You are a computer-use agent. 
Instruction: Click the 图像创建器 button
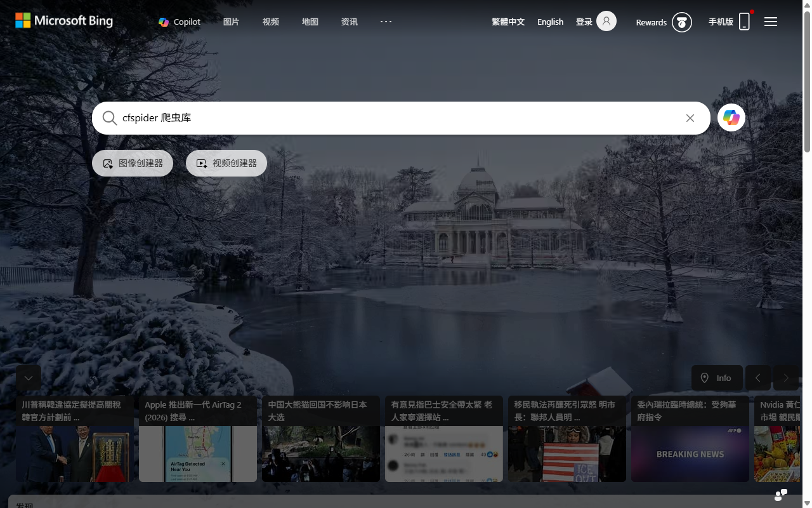pos(133,163)
